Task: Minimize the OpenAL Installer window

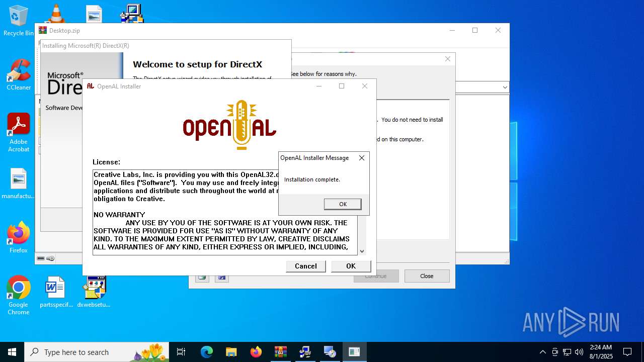Action: [319, 86]
